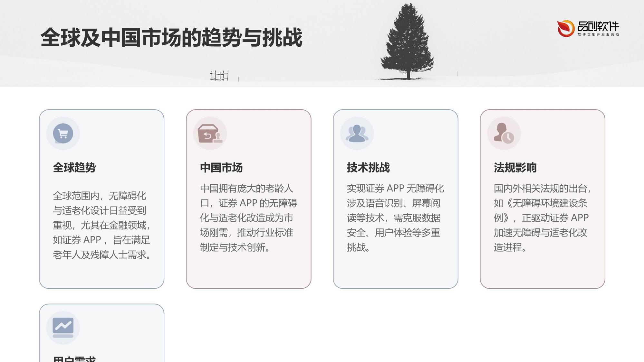
Task: Select the 中国市场 card heading
Action: tap(221, 168)
